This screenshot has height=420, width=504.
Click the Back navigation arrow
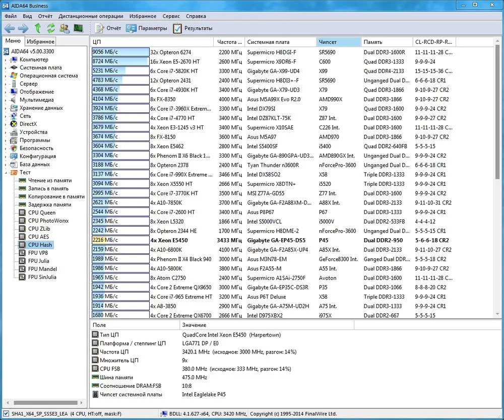[10, 28]
